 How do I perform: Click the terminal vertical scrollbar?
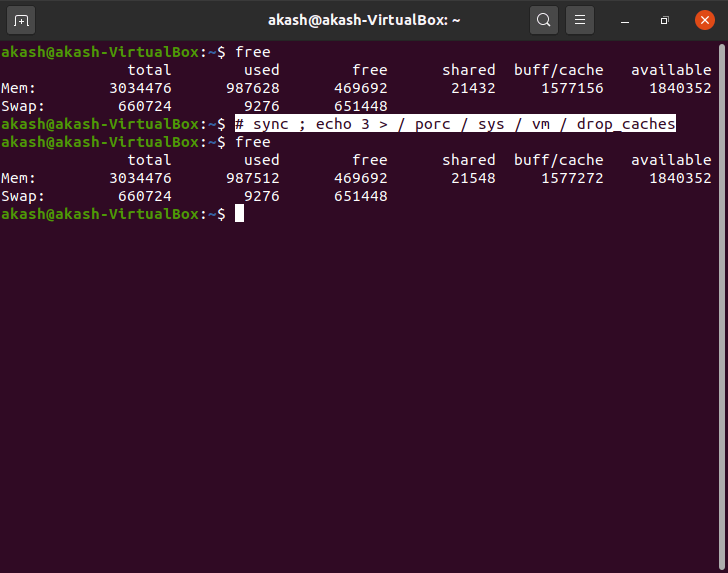(722, 306)
